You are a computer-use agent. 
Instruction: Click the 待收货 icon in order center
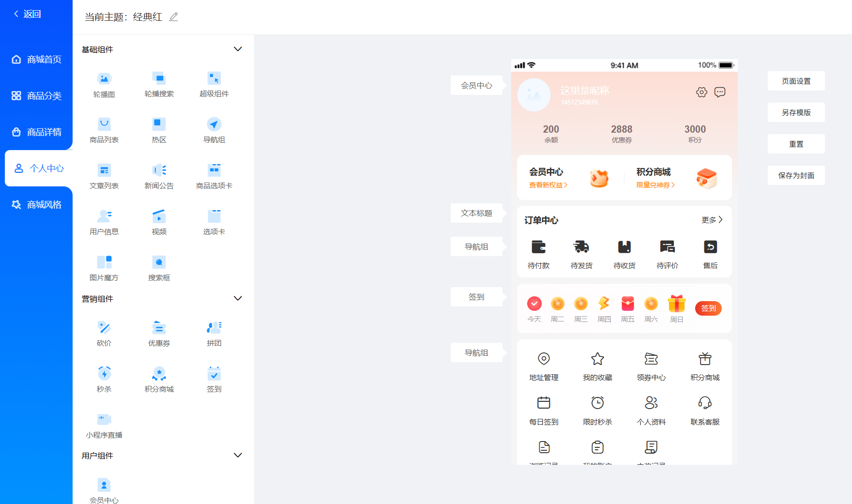[x=624, y=247]
